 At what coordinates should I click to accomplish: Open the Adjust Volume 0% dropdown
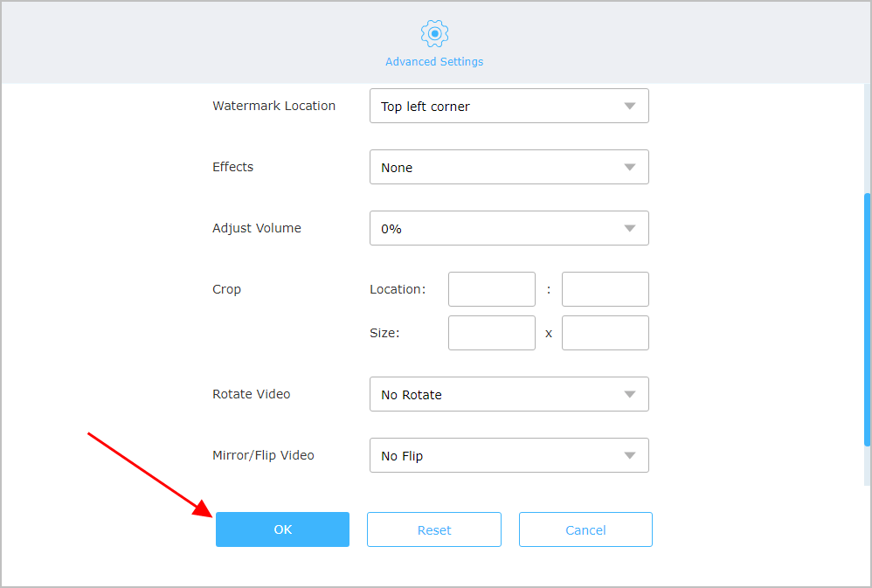[509, 228]
